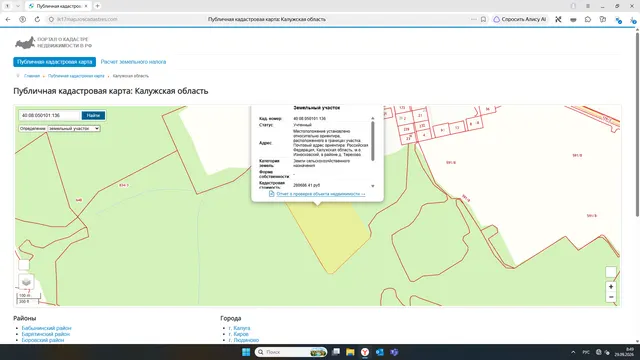This screenshot has width=640, height=360.
Task: Click white square button above zoom plus
Action: coord(611,272)
